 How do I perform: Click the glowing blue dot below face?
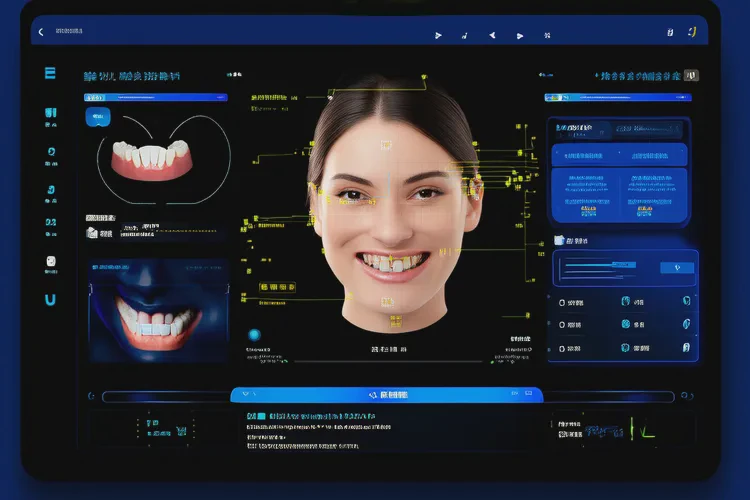pos(253,335)
